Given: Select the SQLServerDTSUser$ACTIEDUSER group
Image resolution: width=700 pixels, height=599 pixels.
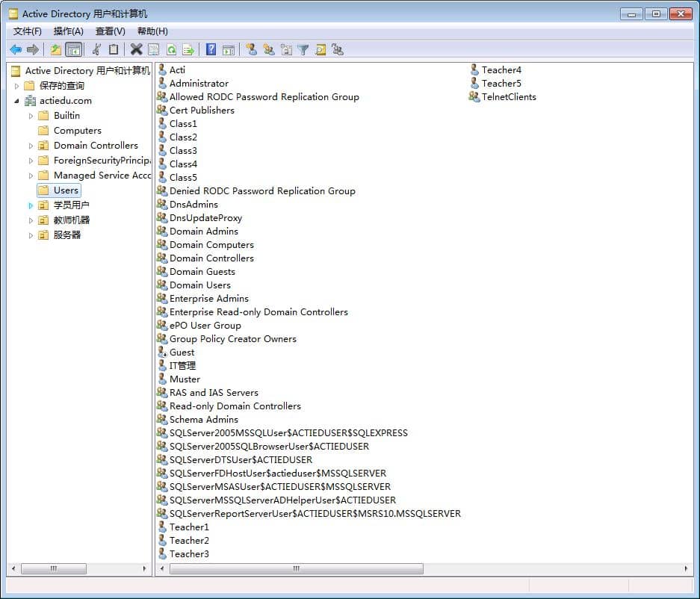Looking at the screenshot, I should tap(241, 459).
